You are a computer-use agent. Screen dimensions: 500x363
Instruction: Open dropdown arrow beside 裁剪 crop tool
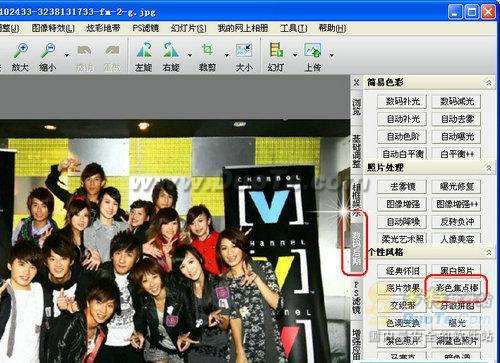[x=227, y=55]
